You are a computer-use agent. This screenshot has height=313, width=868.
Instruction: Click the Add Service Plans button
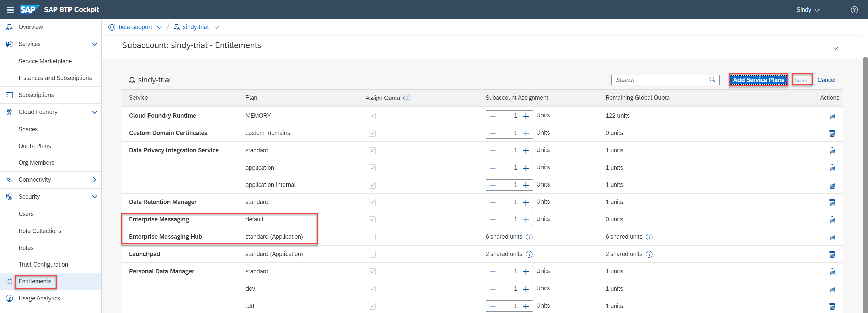(758, 80)
